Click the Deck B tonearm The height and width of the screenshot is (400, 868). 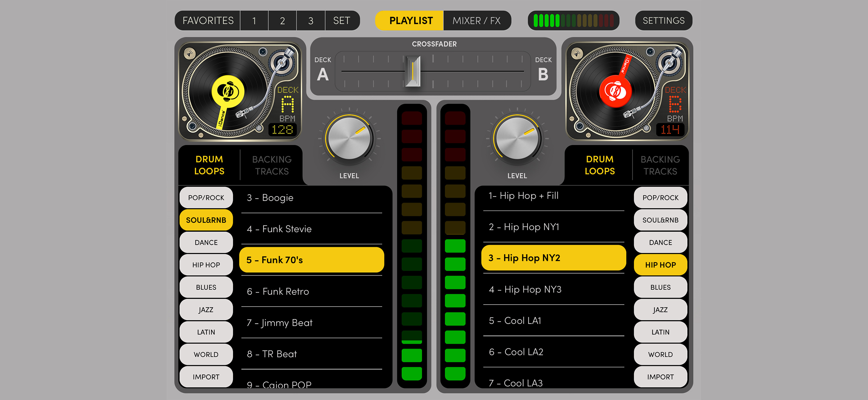click(657, 87)
